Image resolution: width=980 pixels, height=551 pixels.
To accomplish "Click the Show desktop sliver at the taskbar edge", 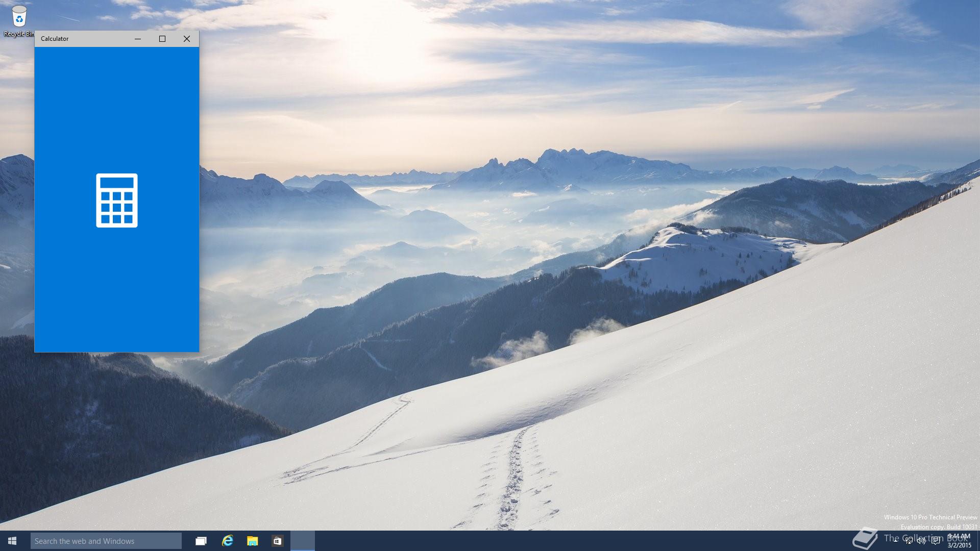I will 978,541.
